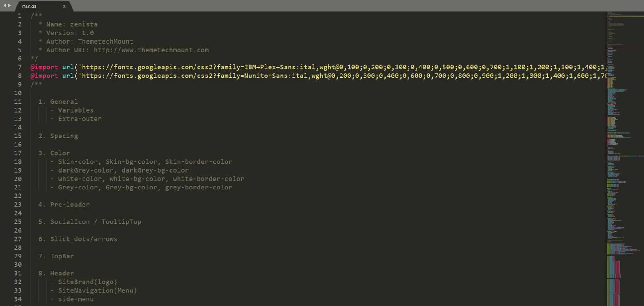644x306 pixels.
Task: Click the '4. Pre-loader' heading
Action: pos(64,205)
